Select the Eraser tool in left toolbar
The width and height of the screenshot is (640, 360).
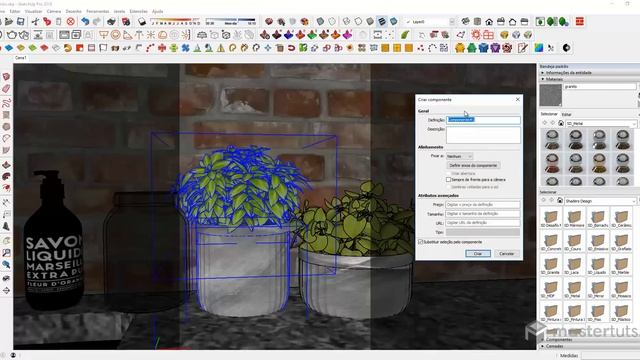click(6, 89)
